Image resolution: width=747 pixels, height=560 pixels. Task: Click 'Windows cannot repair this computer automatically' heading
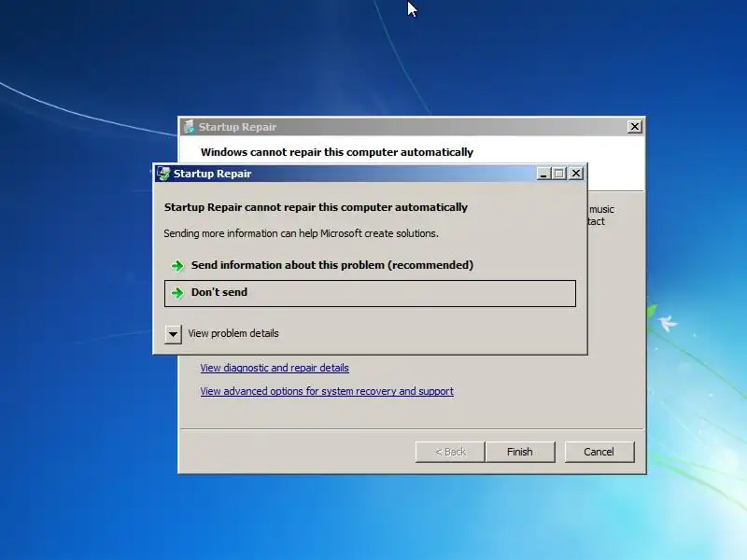click(x=337, y=152)
